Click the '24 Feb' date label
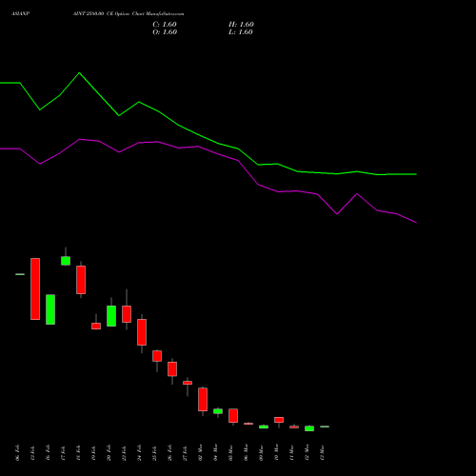476x476 pixels. (x=139, y=453)
